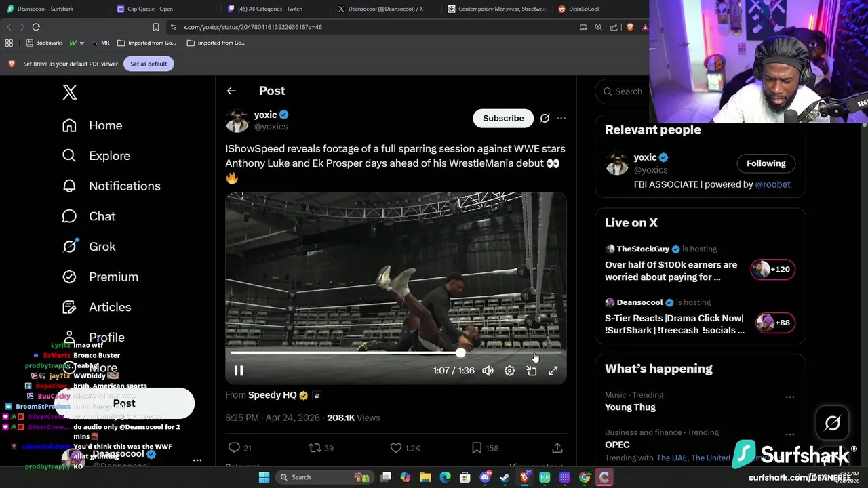This screenshot has width=868, height=488.
Task: Open Explore in the X sidebar
Action: click(x=96, y=156)
